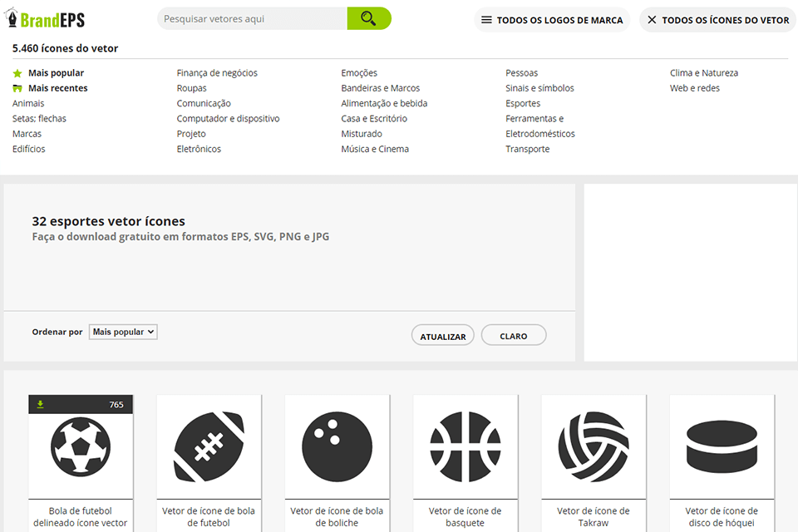This screenshot has width=798, height=532.
Task: Click the Pesquisar vetores aqui search field
Action: pos(249,17)
